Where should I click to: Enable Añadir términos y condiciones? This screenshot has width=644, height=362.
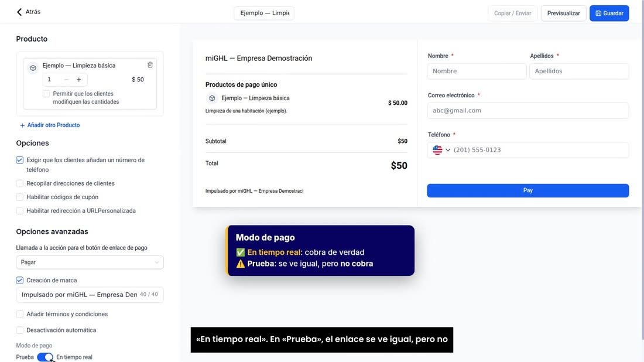[x=20, y=314]
